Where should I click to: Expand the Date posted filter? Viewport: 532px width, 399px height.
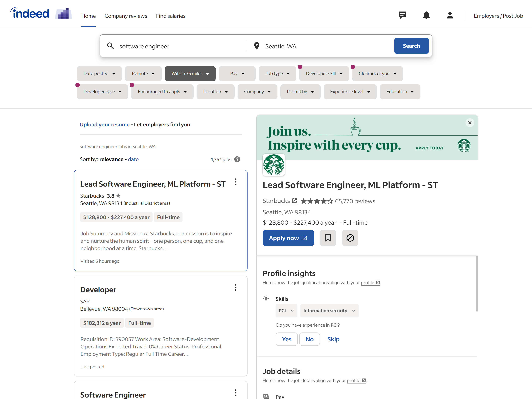(x=99, y=74)
